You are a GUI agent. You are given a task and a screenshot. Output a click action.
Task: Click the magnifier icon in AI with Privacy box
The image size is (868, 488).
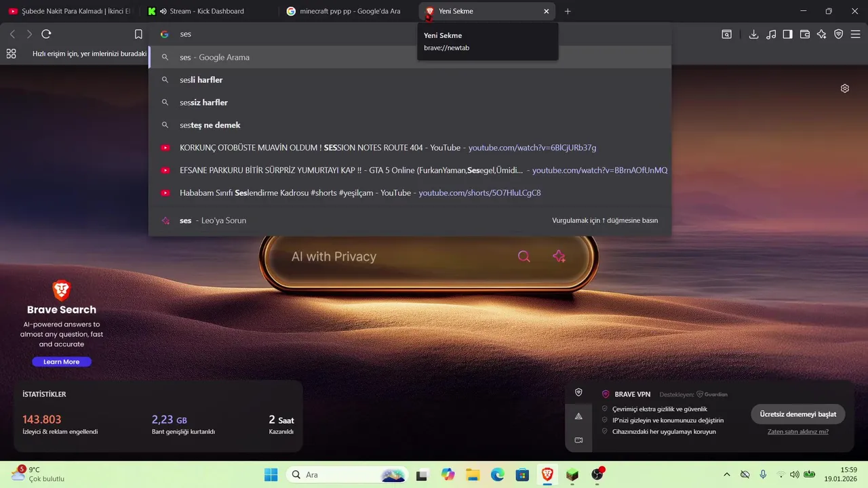[524, 256]
